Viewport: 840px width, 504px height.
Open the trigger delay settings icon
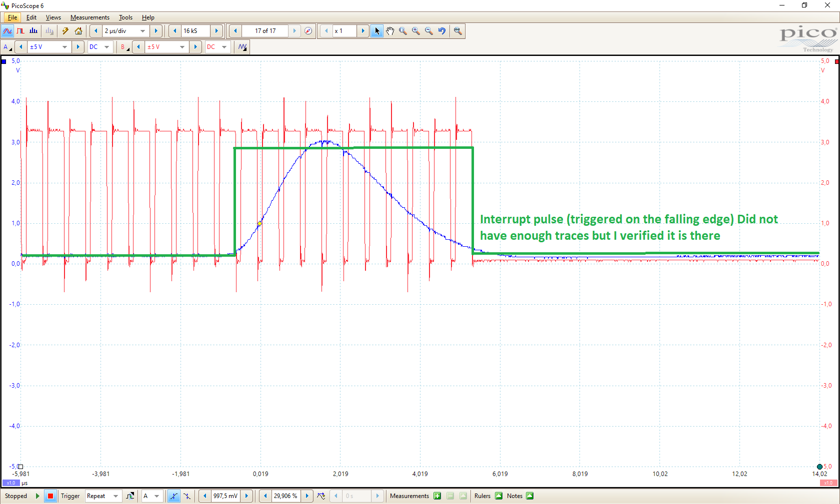[x=321, y=496]
